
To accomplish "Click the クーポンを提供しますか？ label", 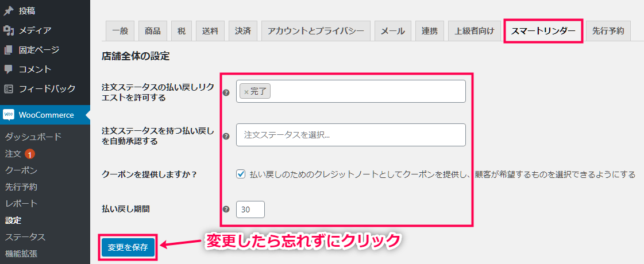I will [149, 174].
